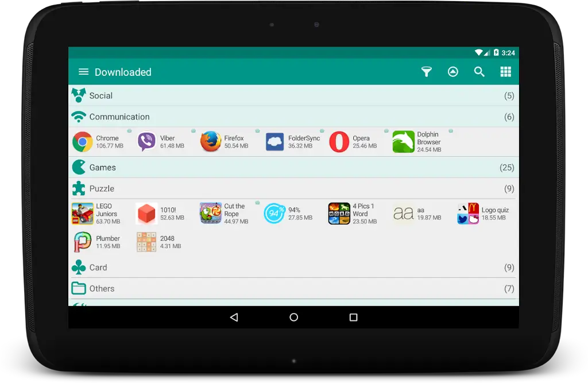
Task: Select the Viber app icon
Action: [x=146, y=141]
